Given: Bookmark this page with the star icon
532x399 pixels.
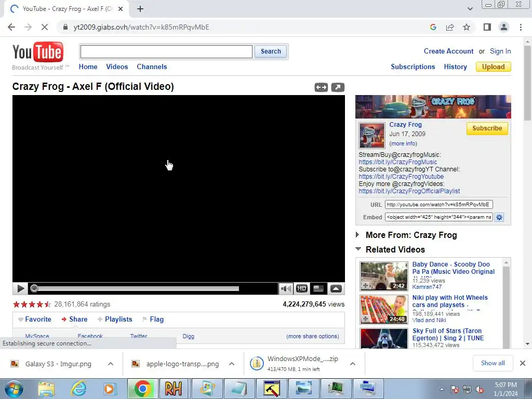Looking at the screenshot, I should tap(467, 27).
